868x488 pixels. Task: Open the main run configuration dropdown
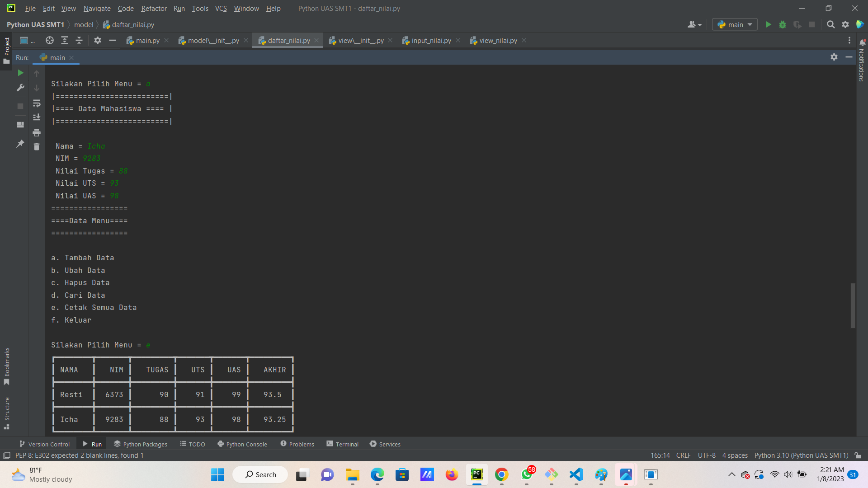click(x=735, y=25)
